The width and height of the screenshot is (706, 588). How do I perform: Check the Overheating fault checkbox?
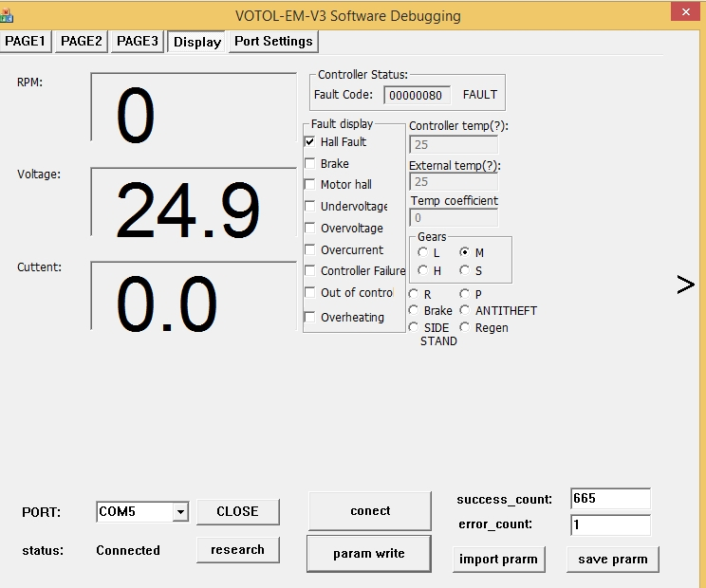tap(310, 317)
